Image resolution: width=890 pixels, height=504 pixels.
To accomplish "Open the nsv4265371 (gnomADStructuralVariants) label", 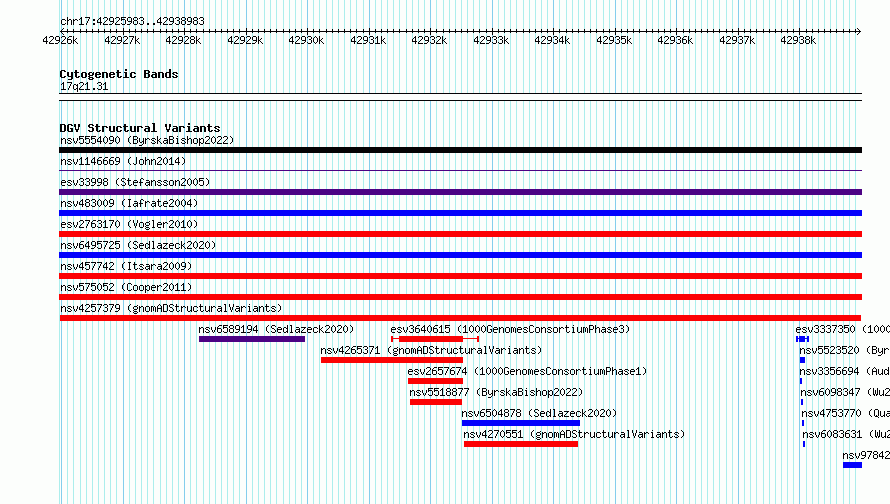I will tap(431, 350).
